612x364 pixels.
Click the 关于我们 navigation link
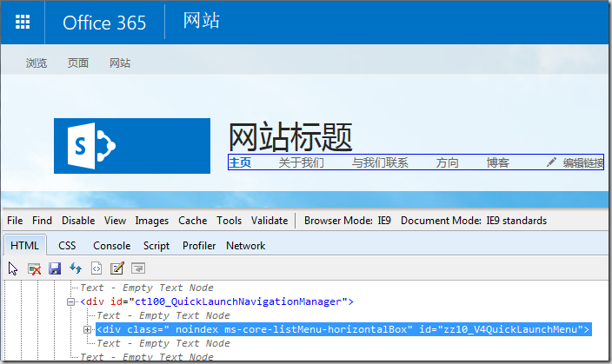(x=302, y=162)
